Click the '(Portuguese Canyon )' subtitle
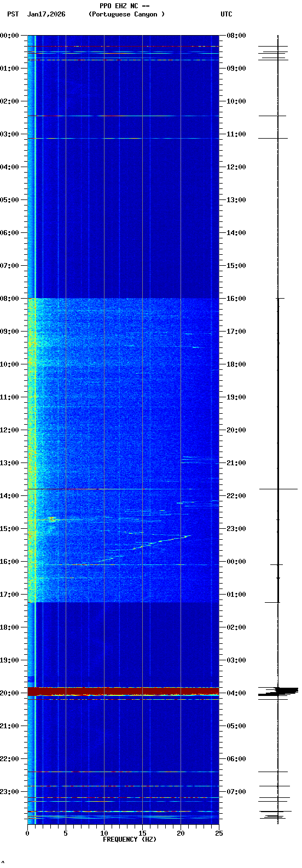The height and width of the screenshot is (868, 302). pos(126,14)
